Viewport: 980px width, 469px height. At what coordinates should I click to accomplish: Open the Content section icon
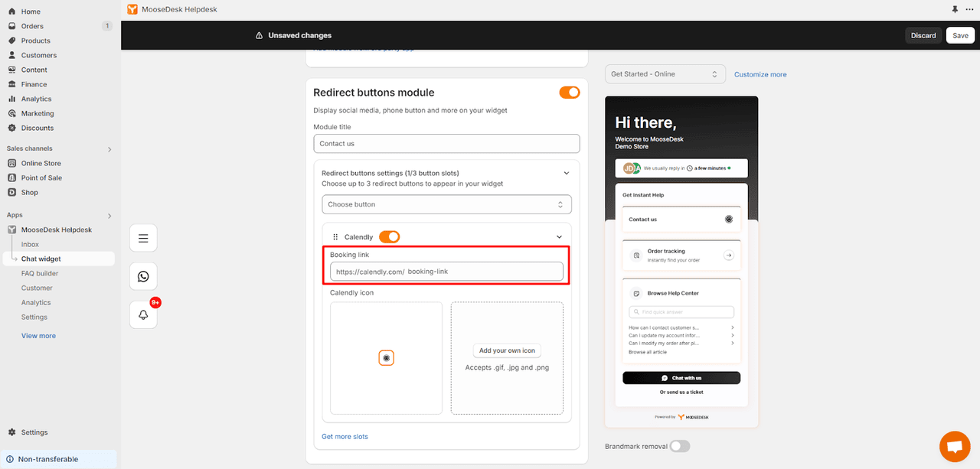(11, 70)
